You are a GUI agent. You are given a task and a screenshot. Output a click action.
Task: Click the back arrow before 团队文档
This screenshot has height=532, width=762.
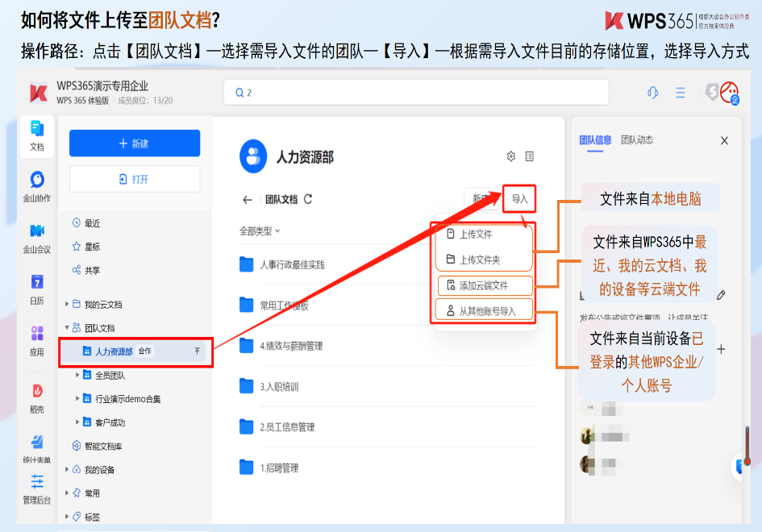click(x=248, y=199)
